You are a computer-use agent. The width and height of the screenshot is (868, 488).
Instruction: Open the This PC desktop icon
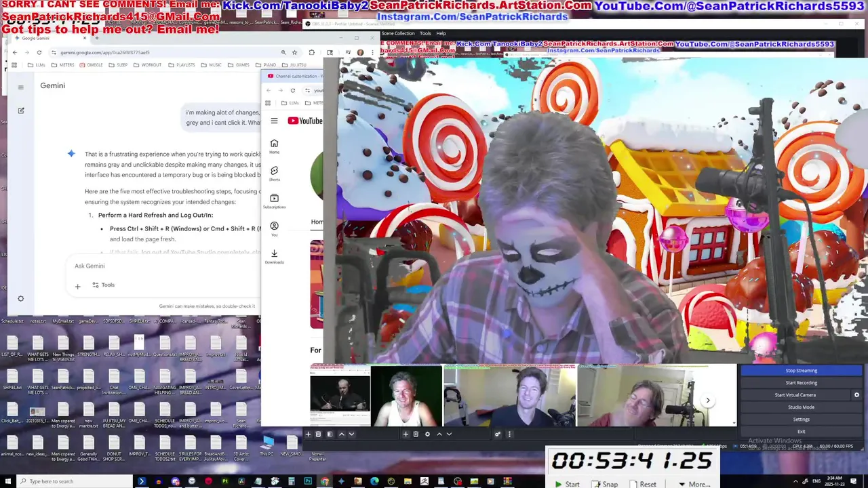[267, 445]
